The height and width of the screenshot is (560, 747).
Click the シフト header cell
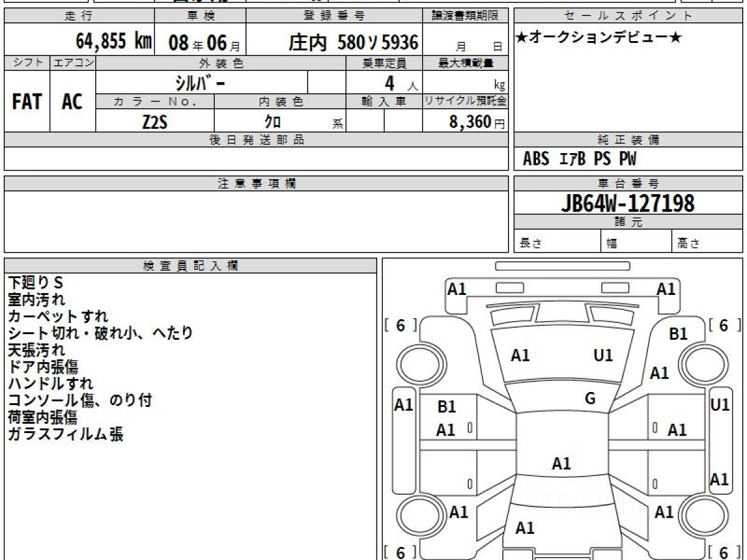coord(27,63)
